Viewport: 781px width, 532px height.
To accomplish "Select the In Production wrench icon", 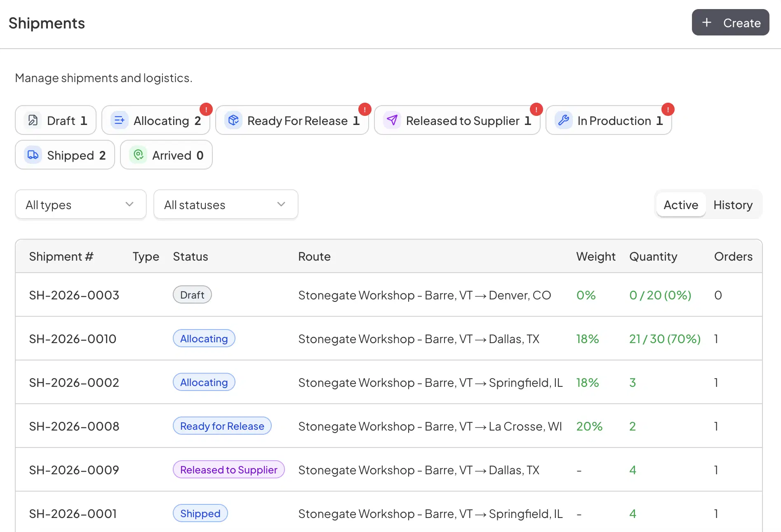I will pyautogui.click(x=563, y=120).
